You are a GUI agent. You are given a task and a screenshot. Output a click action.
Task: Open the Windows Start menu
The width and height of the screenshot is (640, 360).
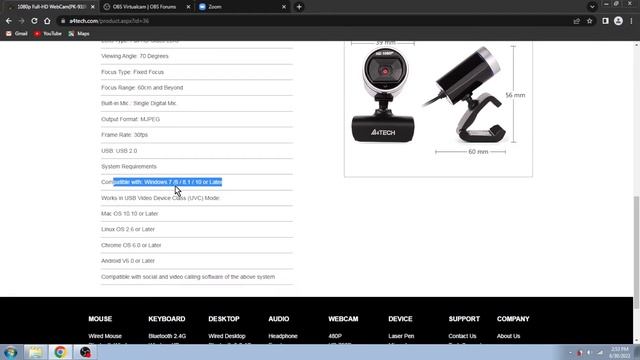[x=11, y=352]
